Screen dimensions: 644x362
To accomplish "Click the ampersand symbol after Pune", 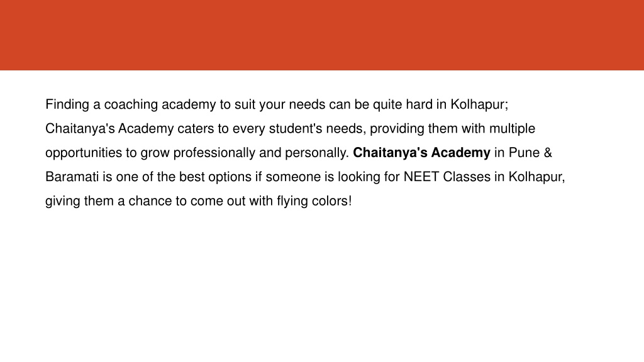I will [x=548, y=153].
